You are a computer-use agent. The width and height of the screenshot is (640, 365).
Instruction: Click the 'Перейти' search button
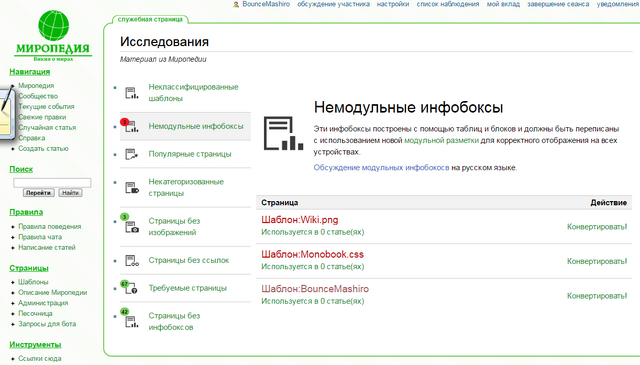tap(39, 193)
